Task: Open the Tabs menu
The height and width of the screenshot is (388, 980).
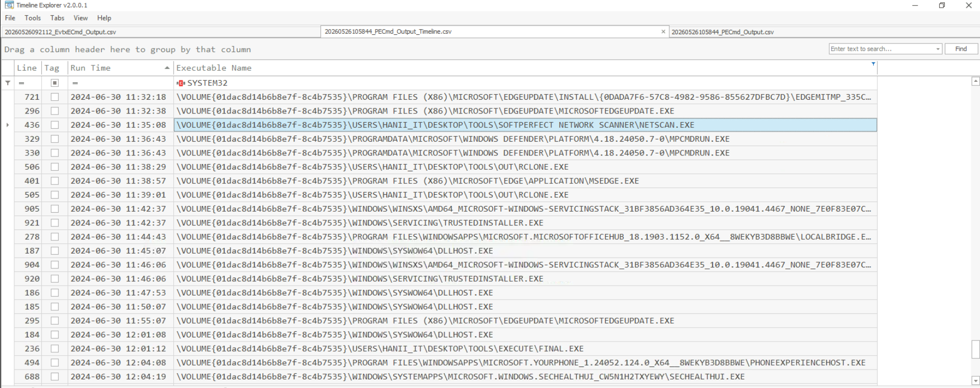Action: coord(57,18)
